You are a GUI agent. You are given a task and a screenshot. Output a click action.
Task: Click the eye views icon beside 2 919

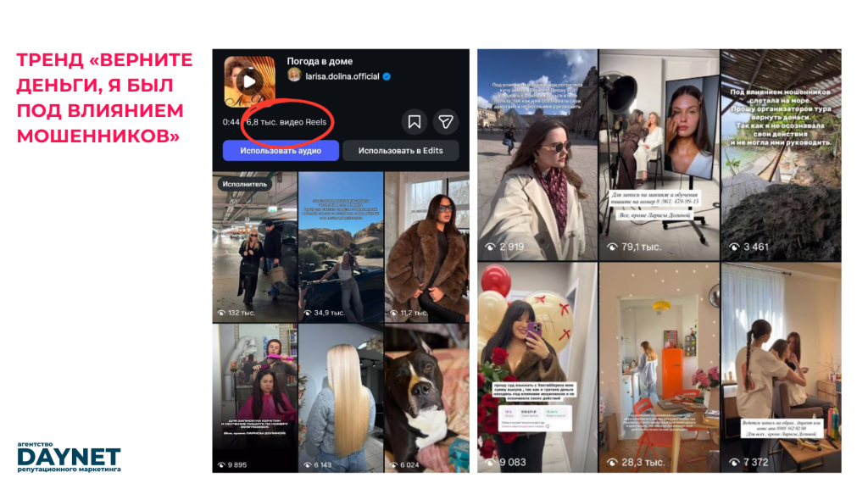pos(491,247)
